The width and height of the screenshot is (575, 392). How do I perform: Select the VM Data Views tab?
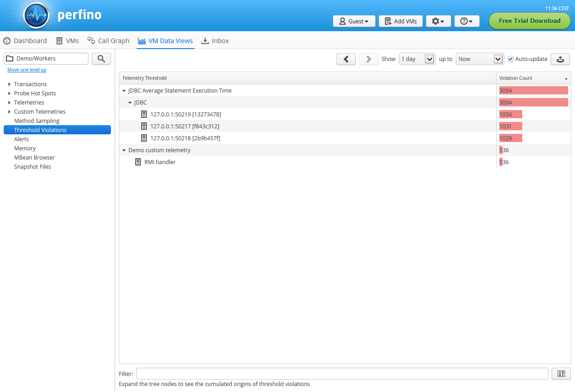pos(166,41)
